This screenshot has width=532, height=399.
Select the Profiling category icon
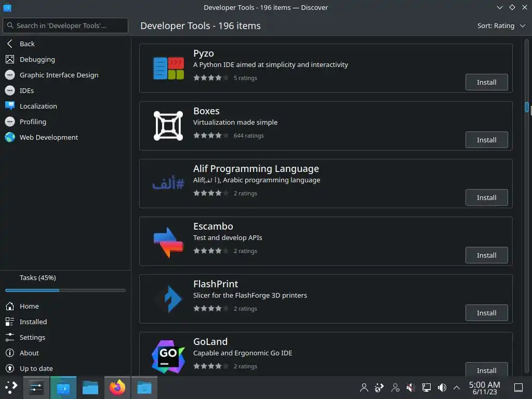[10, 122]
